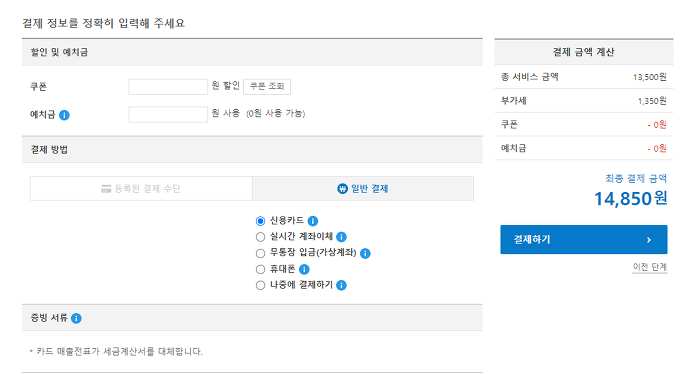Click info icon next to 증빙 서류
The image size is (700, 374).
76,318
